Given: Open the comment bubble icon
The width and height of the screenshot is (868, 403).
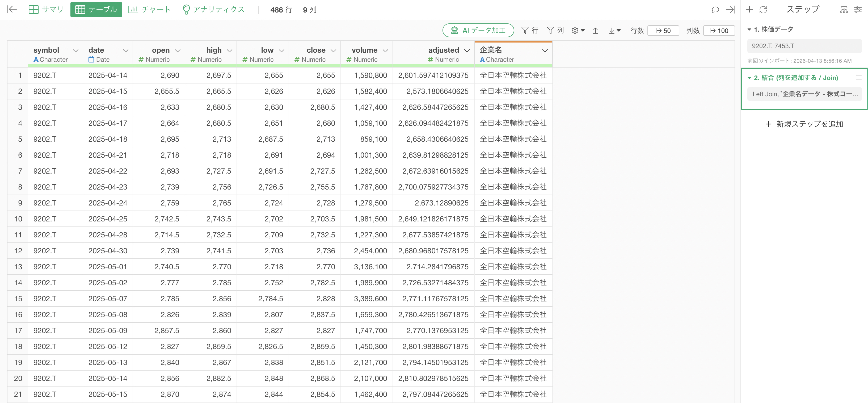Looking at the screenshot, I should click(x=715, y=9).
